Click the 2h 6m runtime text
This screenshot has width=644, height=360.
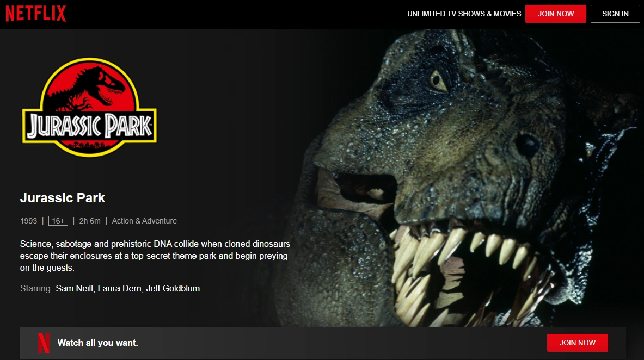click(x=89, y=221)
